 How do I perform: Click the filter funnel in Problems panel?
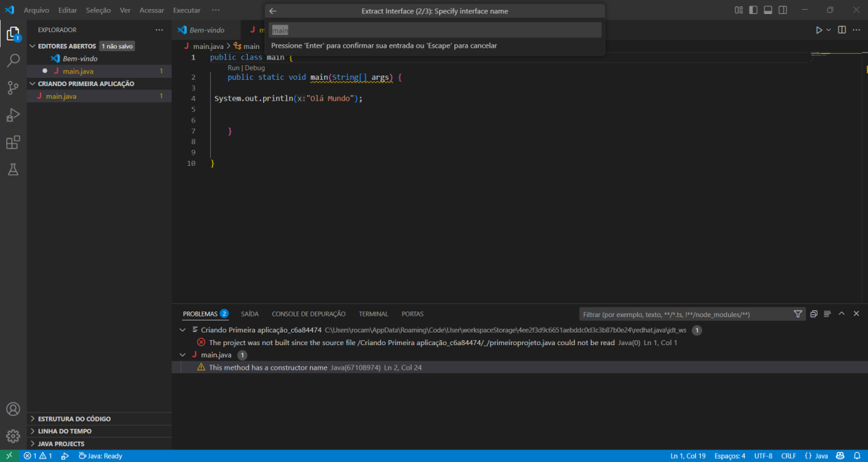pyautogui.click(x=798, y=314)
